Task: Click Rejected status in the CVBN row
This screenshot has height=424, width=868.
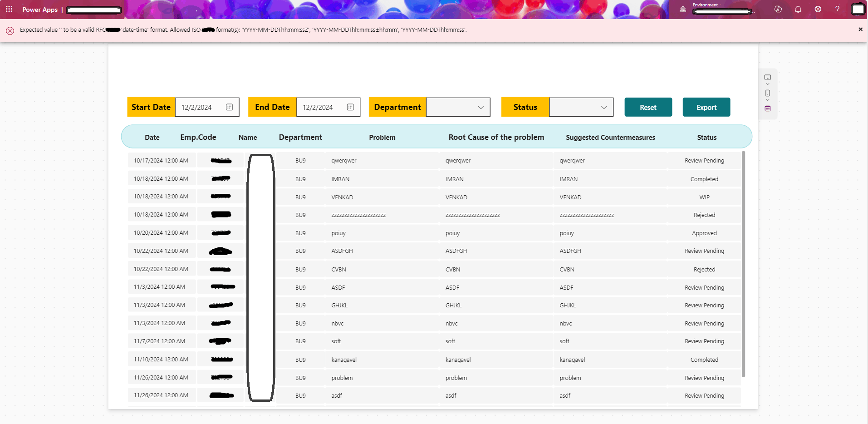Action: pos(704,269)
